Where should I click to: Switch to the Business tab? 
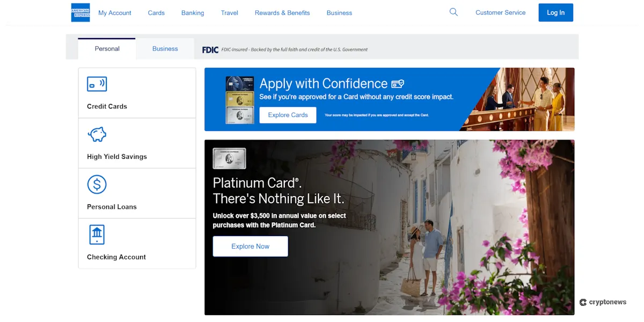165,48
